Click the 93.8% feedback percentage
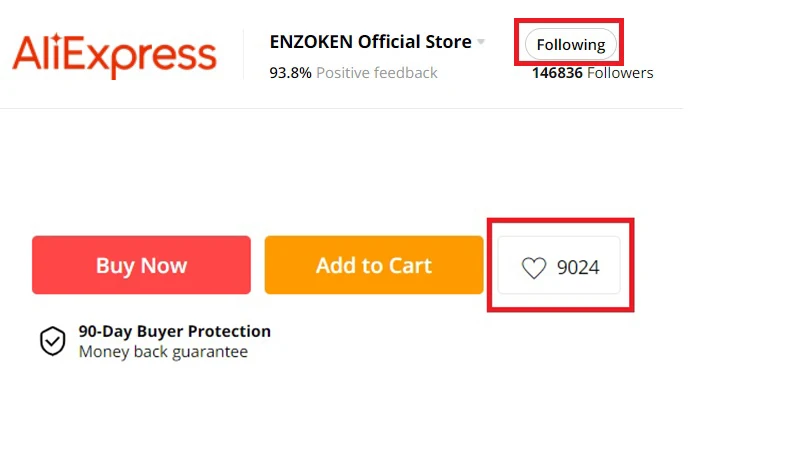 290,72
